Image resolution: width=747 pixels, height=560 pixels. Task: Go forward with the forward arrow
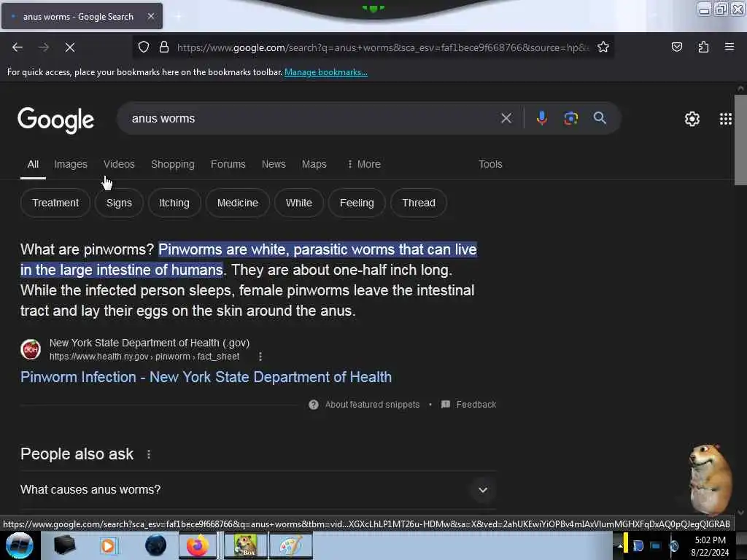point(43,47)
